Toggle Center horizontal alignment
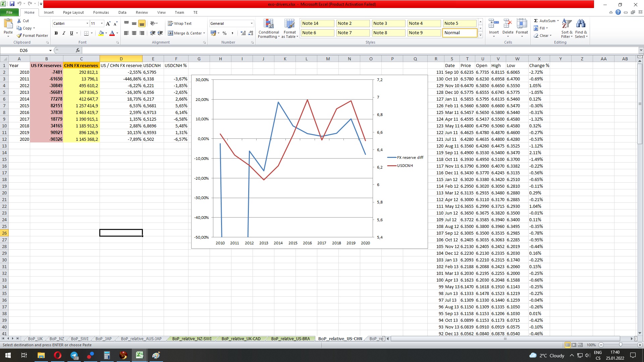 (x=134, y=33)
